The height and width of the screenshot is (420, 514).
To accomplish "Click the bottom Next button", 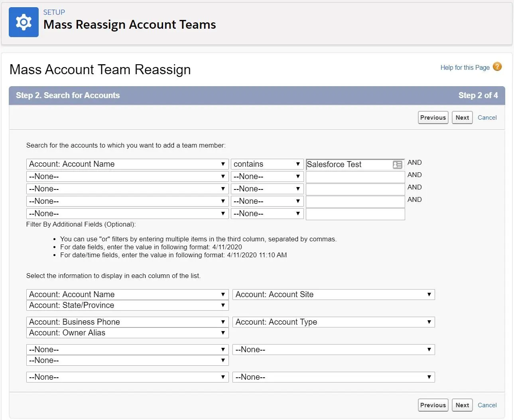I will click(462, 405).
